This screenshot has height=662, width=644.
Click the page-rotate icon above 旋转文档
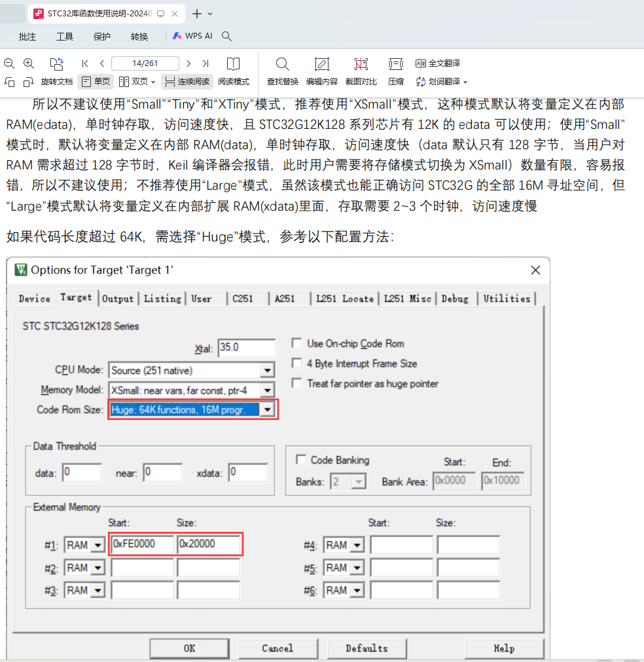pos(56,63)
